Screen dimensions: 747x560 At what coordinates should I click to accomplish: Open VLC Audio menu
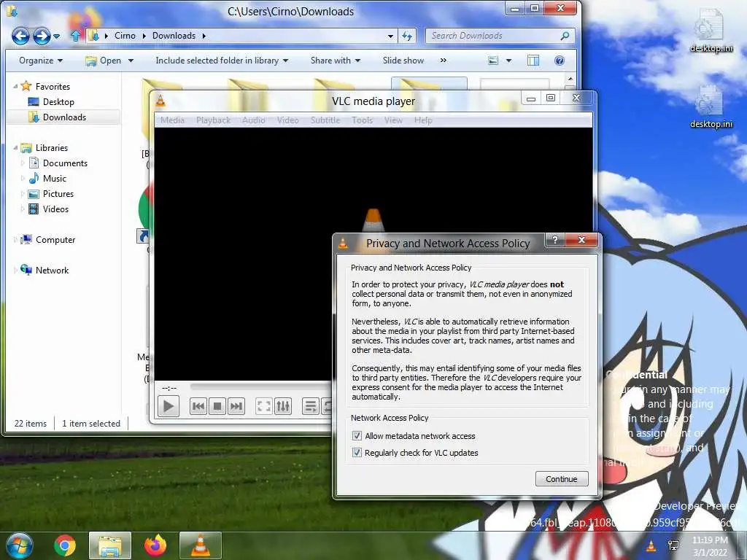click(x=253, y=120)
